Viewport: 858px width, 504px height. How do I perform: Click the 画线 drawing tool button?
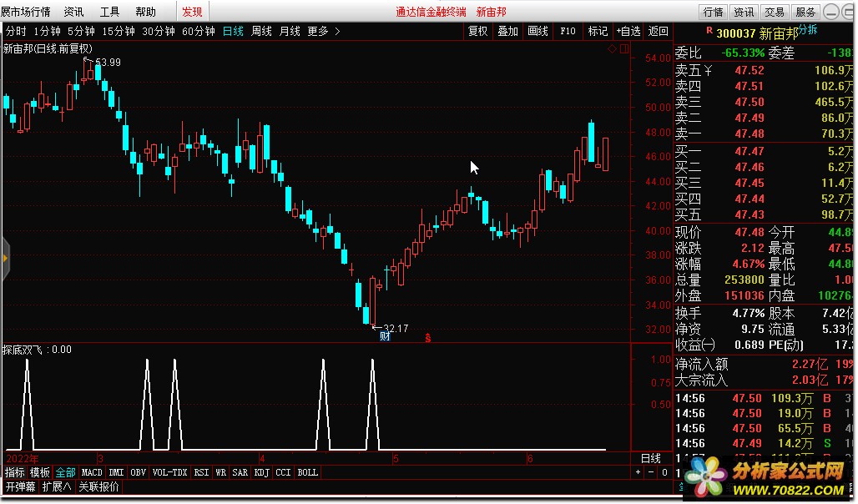(x=538, y=31)
